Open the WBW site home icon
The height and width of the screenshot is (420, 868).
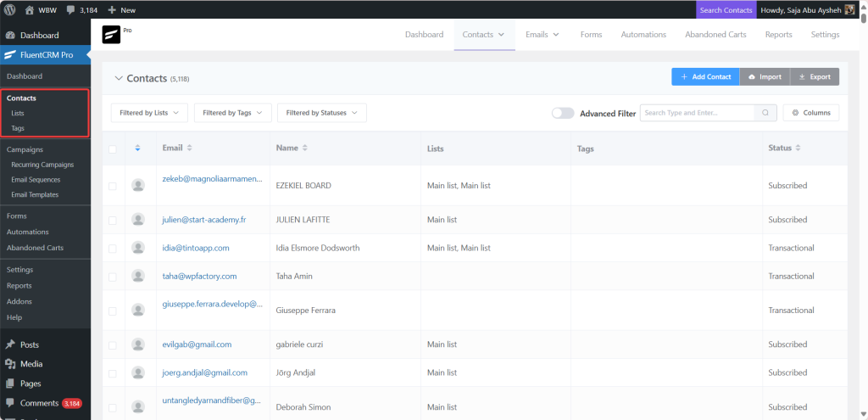click(30, 10)
